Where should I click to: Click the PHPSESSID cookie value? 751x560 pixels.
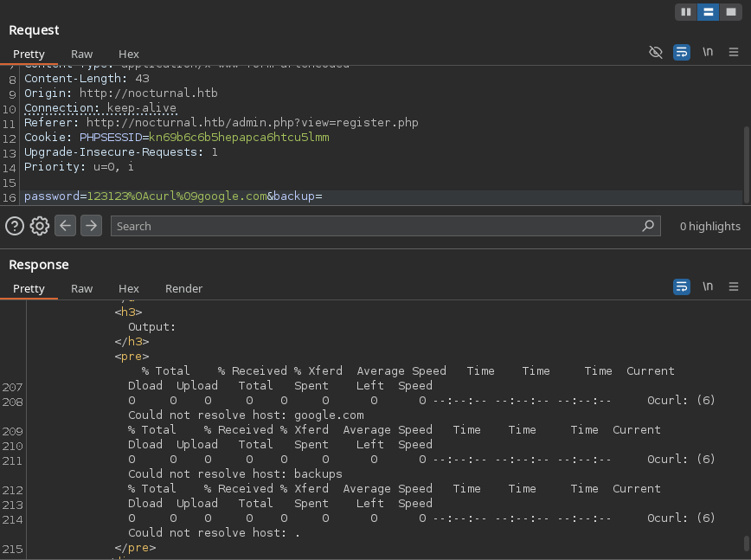(239, 138)
